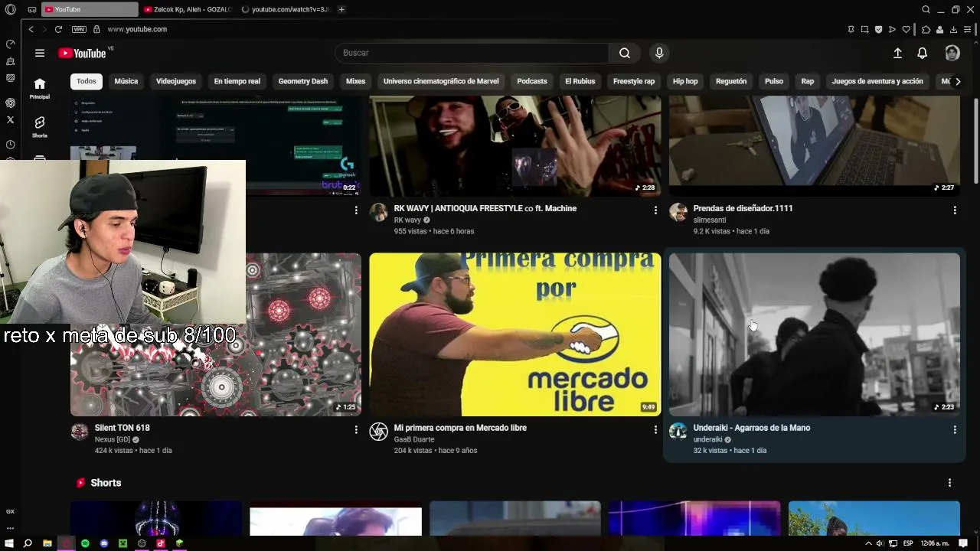Filter by Geometry Dash chip
Screen dimensions: 980x551
click(x=303, y=81)
